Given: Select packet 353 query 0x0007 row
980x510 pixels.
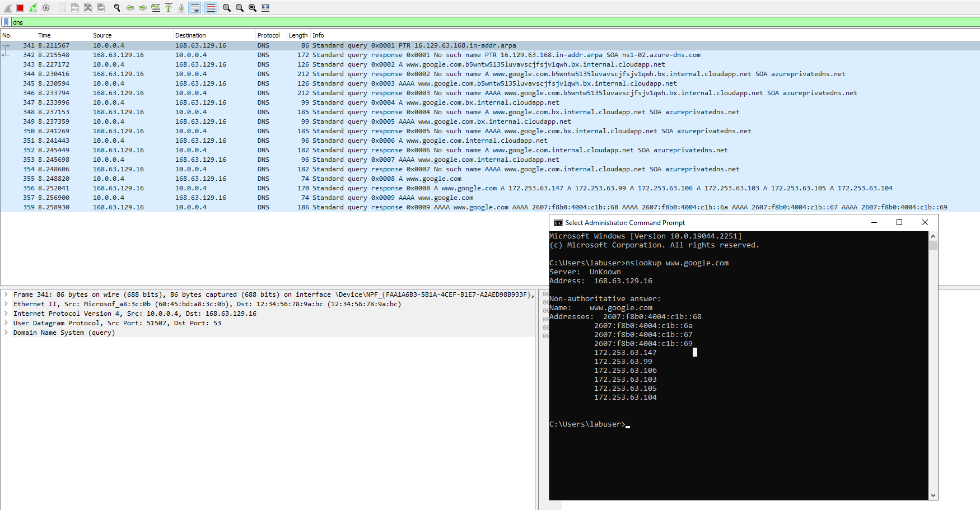Looking at the screenshot, I should [490, 160].
